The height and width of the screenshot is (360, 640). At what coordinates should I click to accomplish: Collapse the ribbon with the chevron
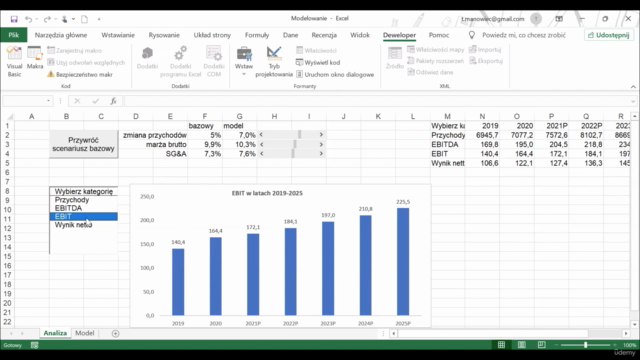click(x=633, y=87)
